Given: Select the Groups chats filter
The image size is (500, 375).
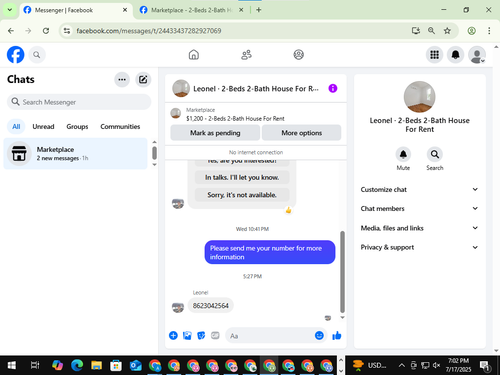Looking at the screenshot, I should (77, 127).
